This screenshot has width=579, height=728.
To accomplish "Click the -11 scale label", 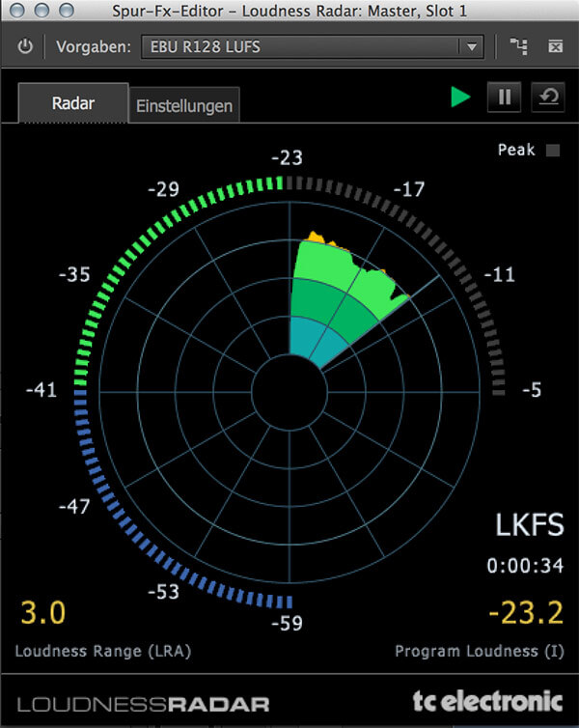I will coord(499,275).
